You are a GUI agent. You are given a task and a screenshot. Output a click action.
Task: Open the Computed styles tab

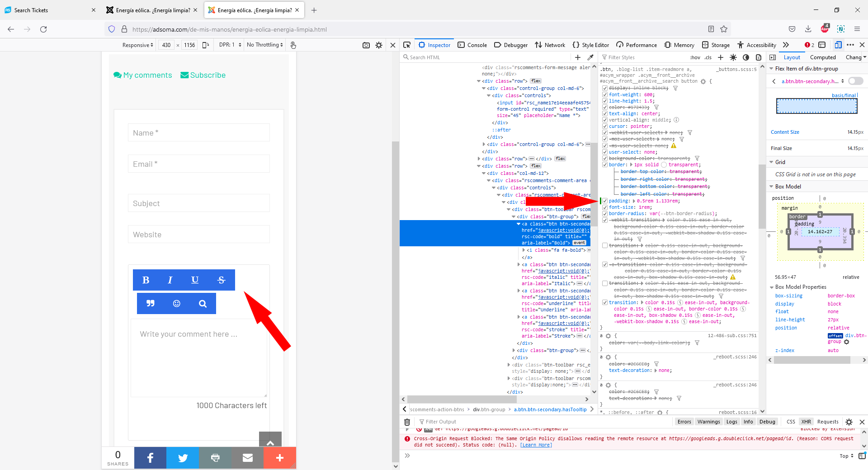click(x=823, y=57)
